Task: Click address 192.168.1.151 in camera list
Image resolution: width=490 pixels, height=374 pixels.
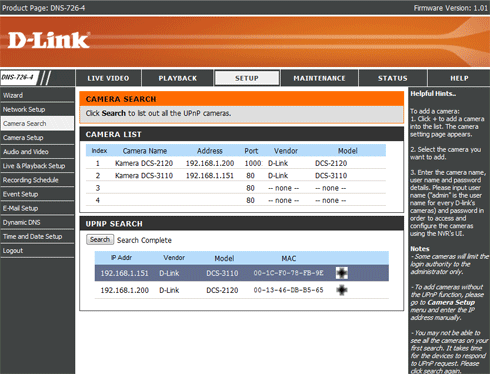Action: point(210,176)
